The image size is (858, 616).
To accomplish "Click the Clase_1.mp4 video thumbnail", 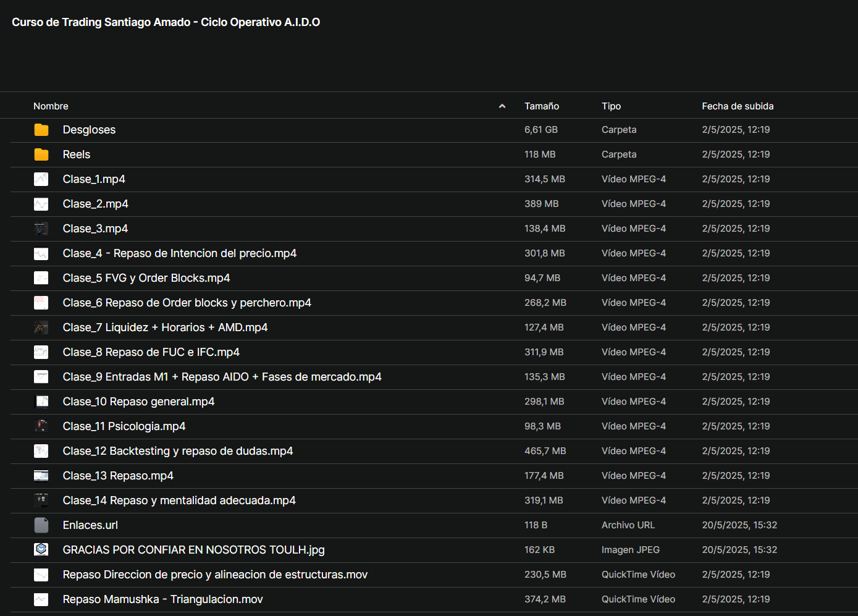I will click(x=41, y=179).
